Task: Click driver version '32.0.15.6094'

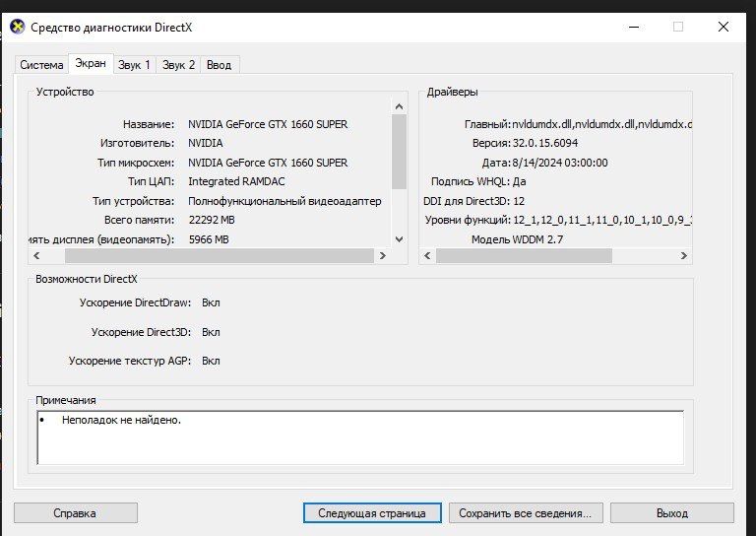Action: (x=544, y=143)
